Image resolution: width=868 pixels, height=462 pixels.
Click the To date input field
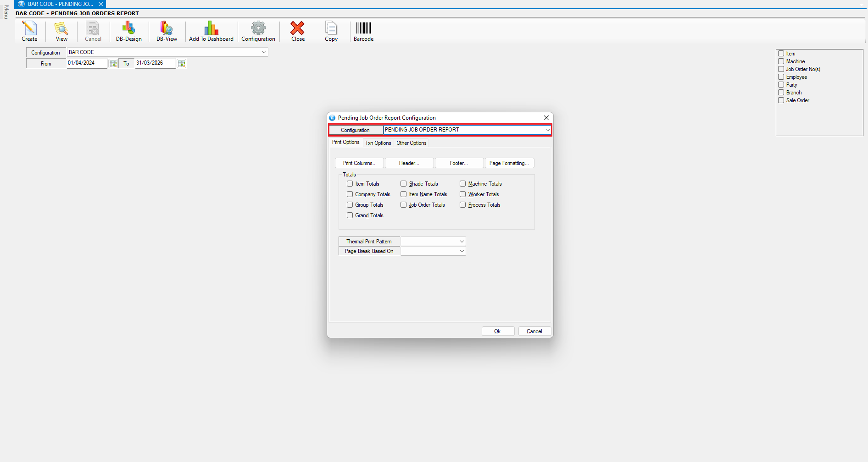(x=155, y=63)
